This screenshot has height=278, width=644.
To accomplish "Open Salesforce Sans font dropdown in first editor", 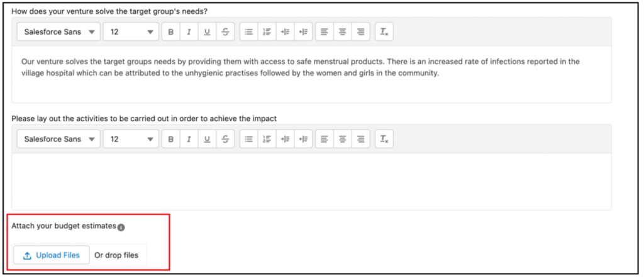I will 58,31.
